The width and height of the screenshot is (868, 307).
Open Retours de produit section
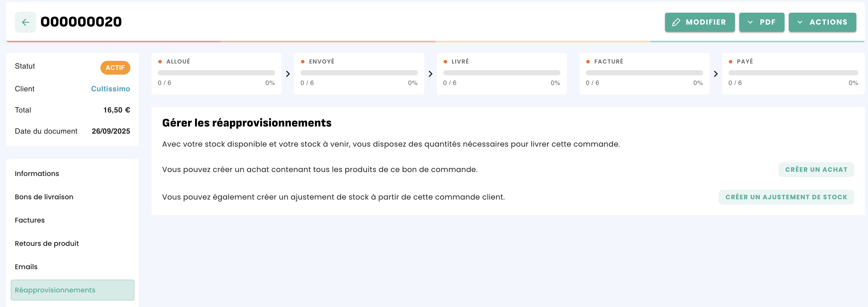pos(47,243)
